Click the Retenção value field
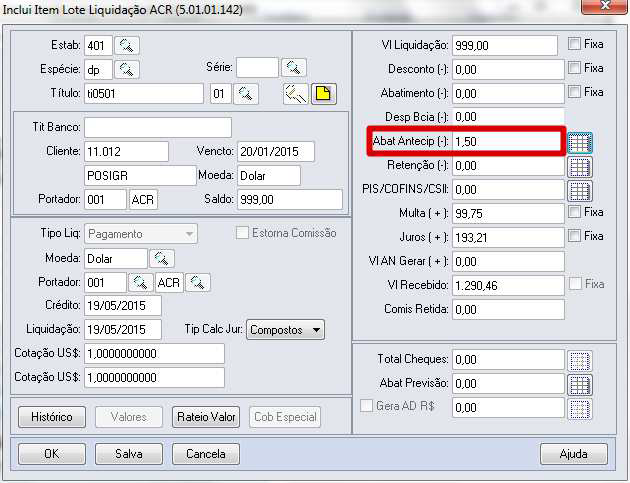The image size is (630, 483). [508, 166]
